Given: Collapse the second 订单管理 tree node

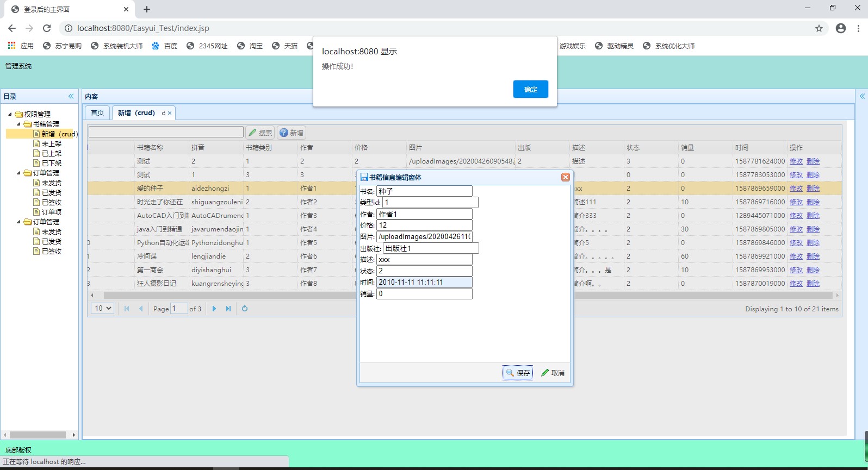Looking at the screenshot, I should (18, 222).
